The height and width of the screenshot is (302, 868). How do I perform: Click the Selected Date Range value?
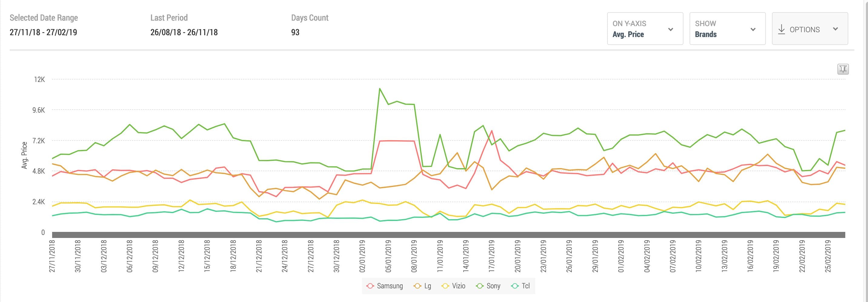tap(43, 32)
